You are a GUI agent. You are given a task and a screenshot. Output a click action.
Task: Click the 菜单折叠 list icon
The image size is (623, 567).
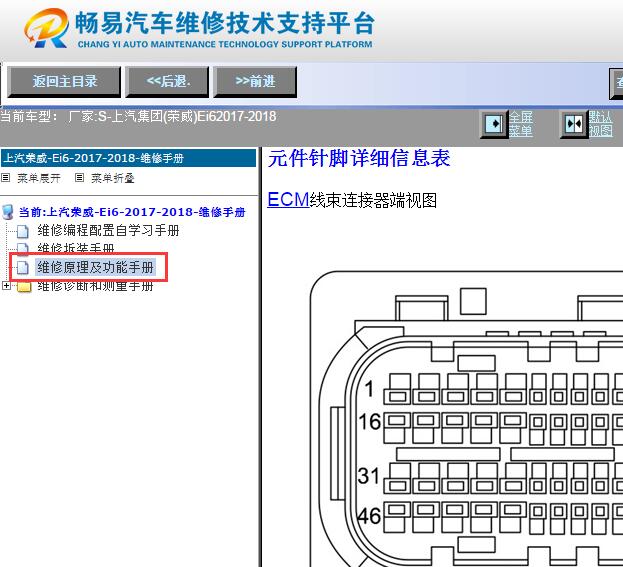pos(79,178)
